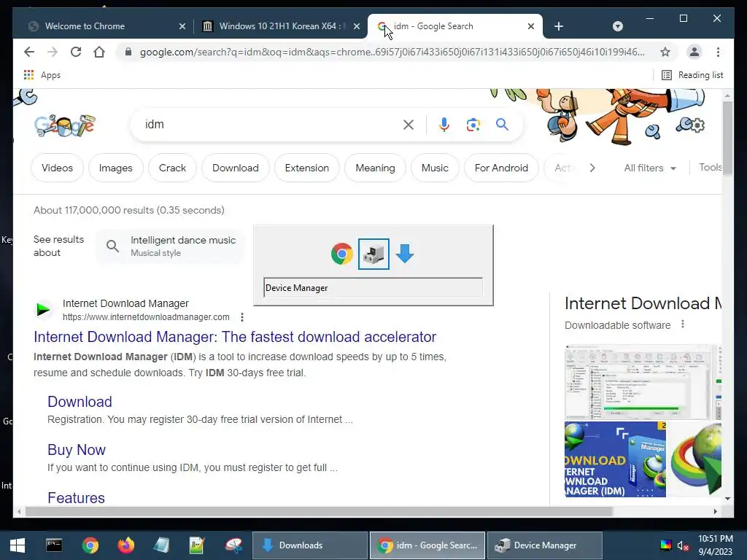Image resolution: width=747 pixels, height=560 pixels.
Task: Open the Tools options
Action: click(711, 168)
